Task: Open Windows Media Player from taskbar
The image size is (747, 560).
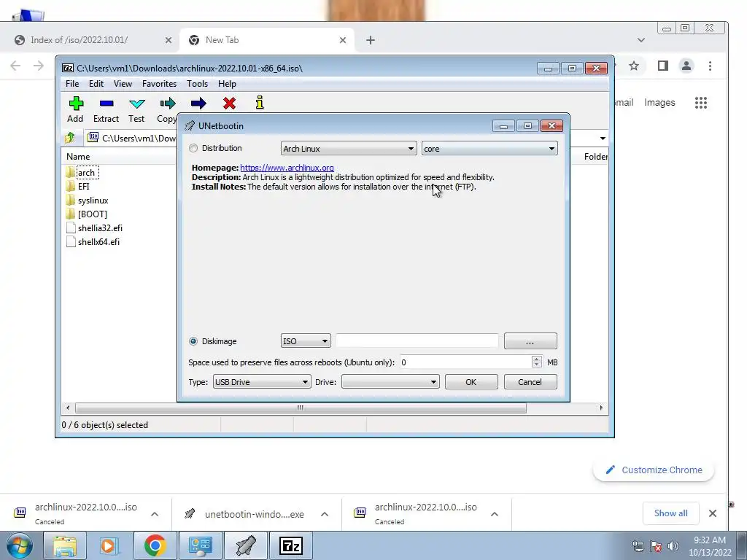Action: pos(109,545)
